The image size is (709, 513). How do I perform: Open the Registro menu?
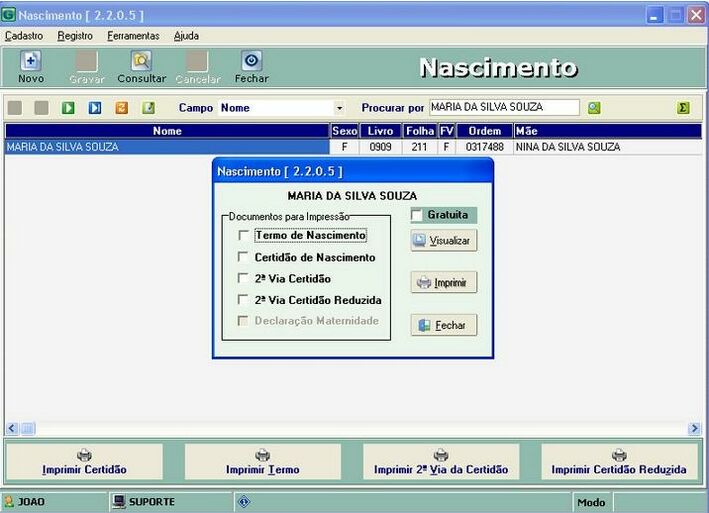point(75,36)
